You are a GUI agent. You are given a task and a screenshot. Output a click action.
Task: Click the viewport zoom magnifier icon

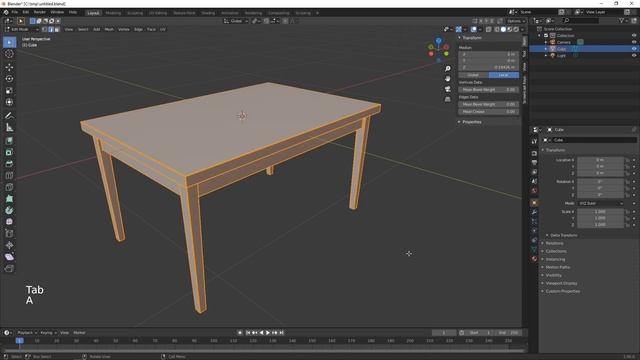(x=448, y=69)
